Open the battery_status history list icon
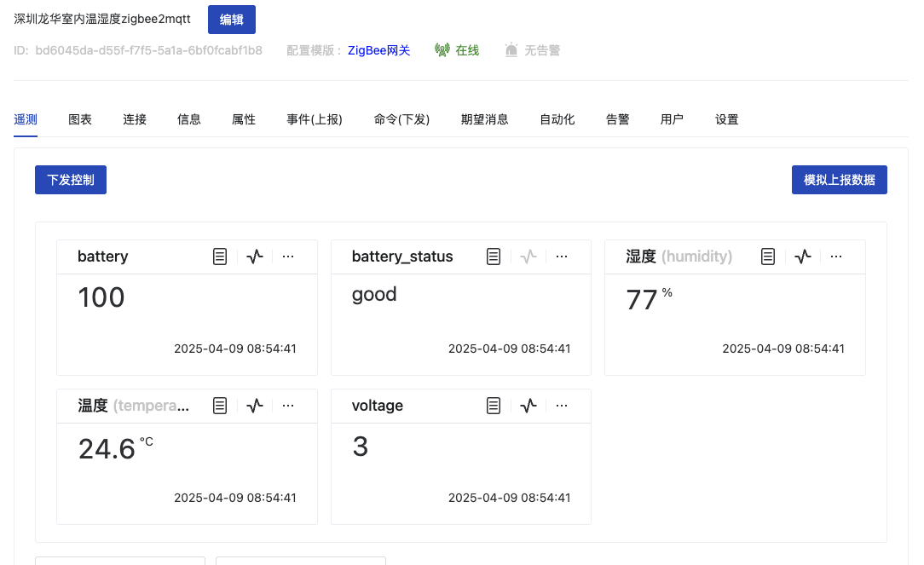 [494, 257]
